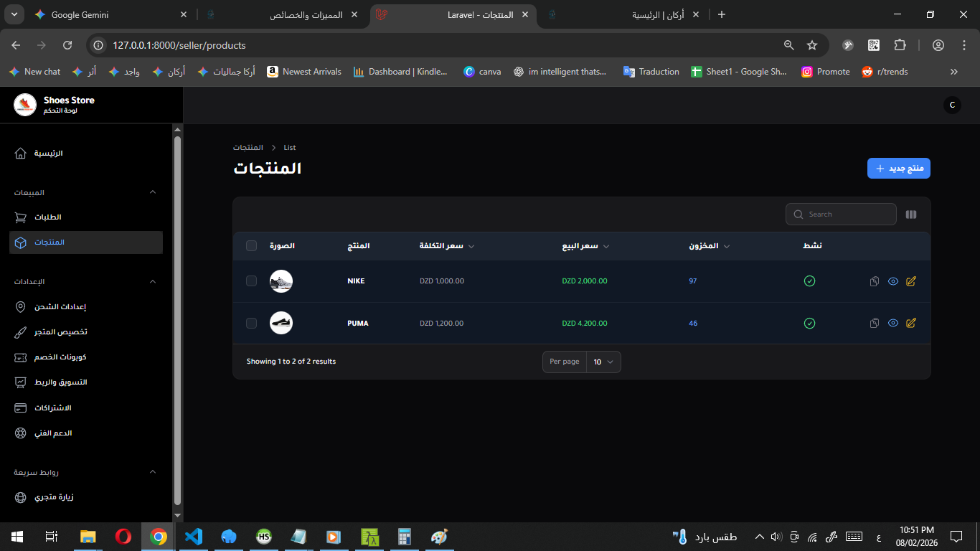Viewport: 980px width, 551px height.
Task: Click the view eye icon for PUMA
Action: (x=892, y=324)
